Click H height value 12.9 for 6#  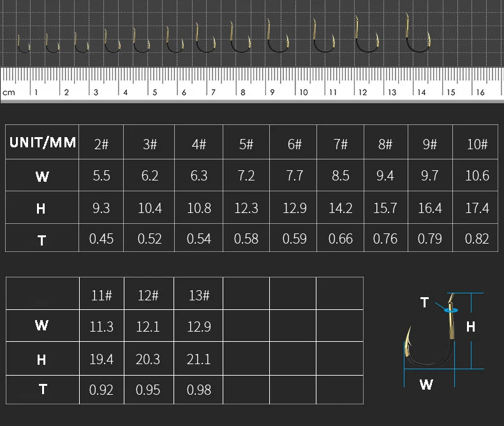(x=295, y=208)
